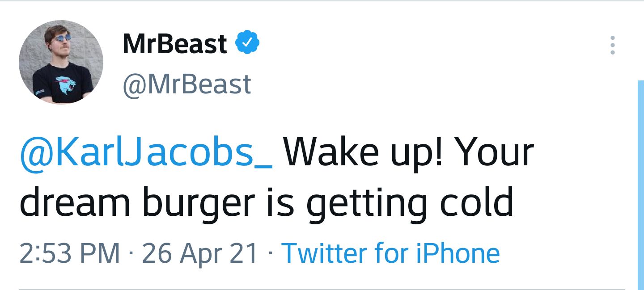Click the Twitter for iPhone source link
Image resolution: width=644 pixels, height=290 pixels.
click(391, 253)
